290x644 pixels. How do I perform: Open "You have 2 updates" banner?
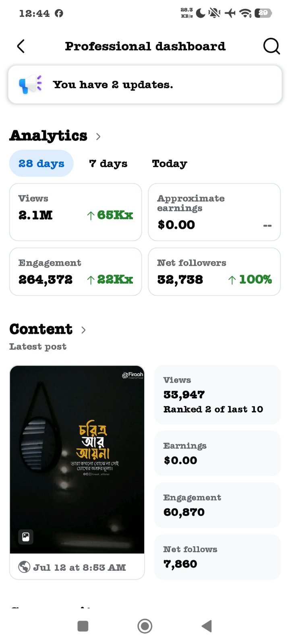point(145,85)
